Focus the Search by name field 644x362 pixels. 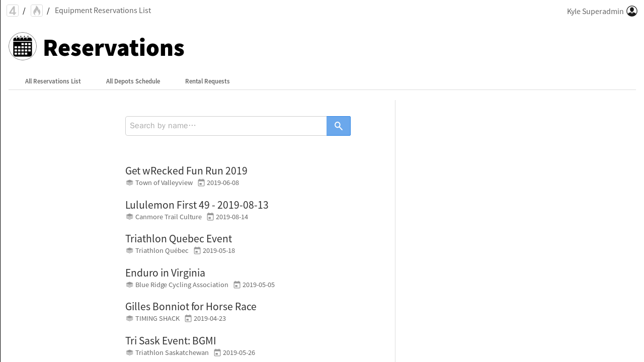(x=226, y=126)
